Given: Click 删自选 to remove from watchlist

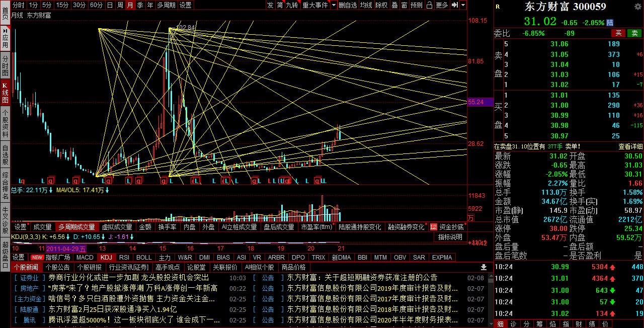Looking at the screenshot, I should tap(348, 5).
